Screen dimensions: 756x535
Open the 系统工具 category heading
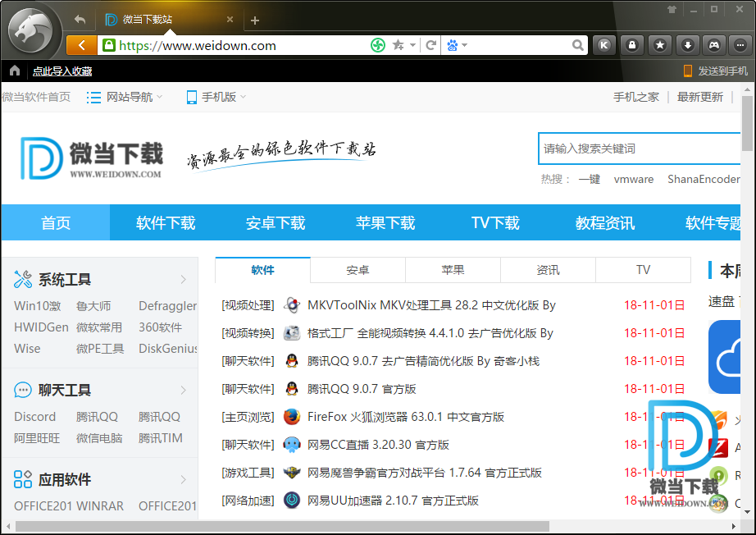(65, 279)
